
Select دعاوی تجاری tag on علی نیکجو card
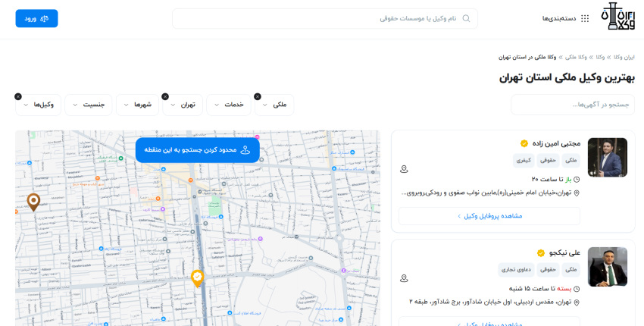pos(516,270)
